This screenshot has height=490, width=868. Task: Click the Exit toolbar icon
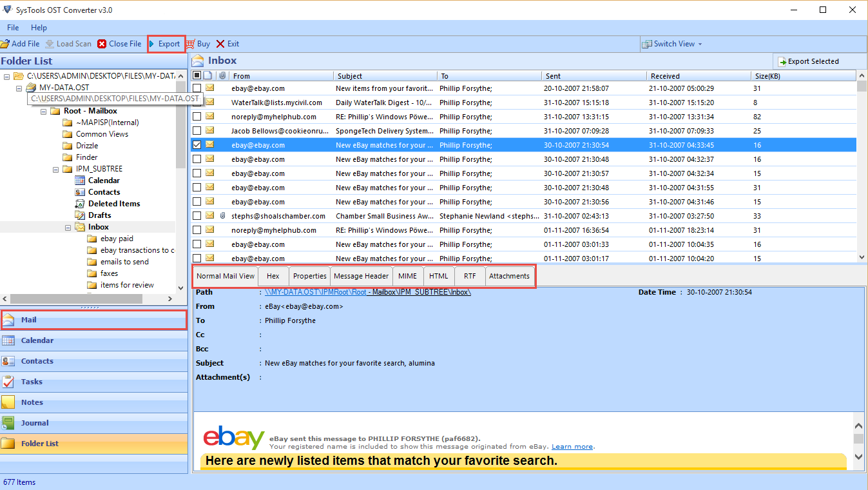tap(220, 44)
